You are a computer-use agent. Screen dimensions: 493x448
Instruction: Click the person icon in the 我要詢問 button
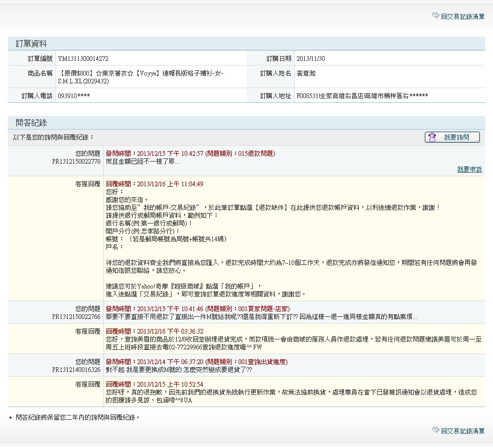[433, 137]
